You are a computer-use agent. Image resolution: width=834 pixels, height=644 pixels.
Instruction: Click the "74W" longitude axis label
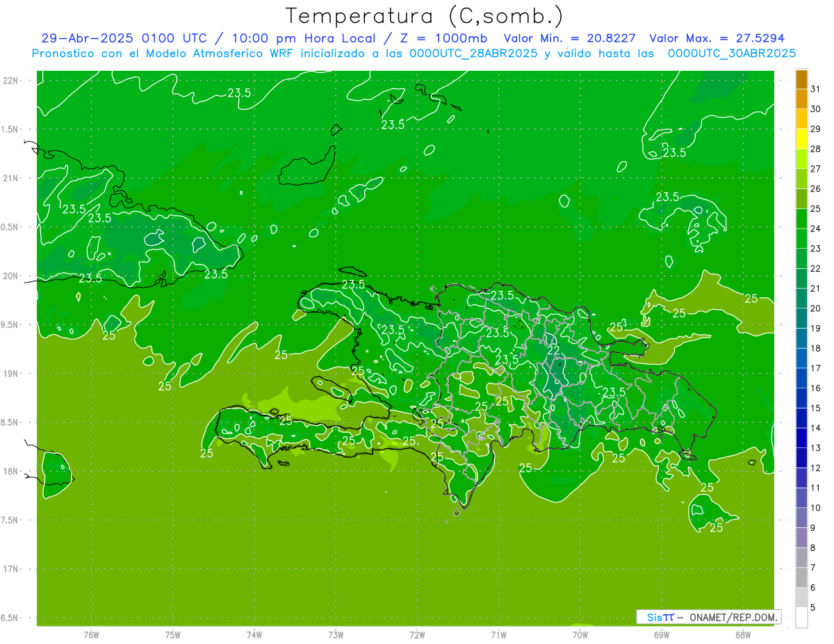click(254, 635)
